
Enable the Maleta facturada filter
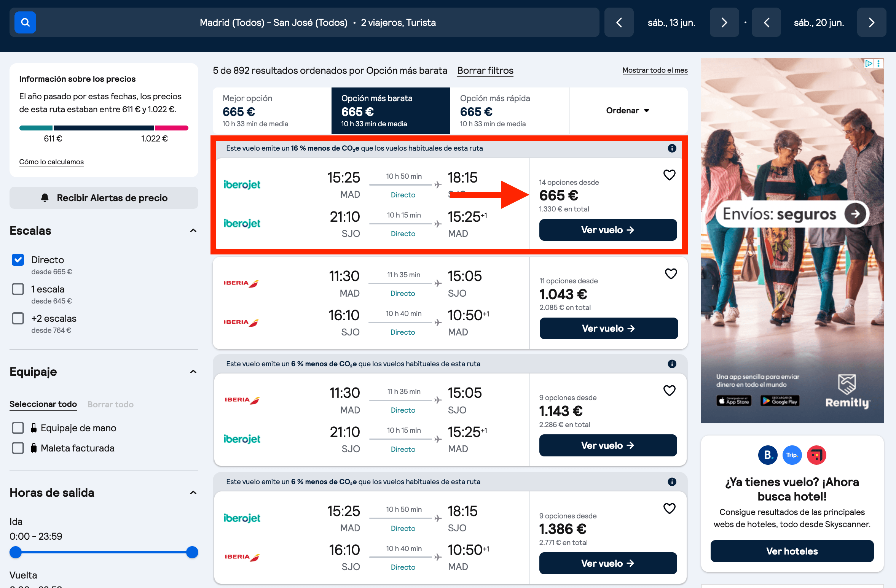coord(18,448)
